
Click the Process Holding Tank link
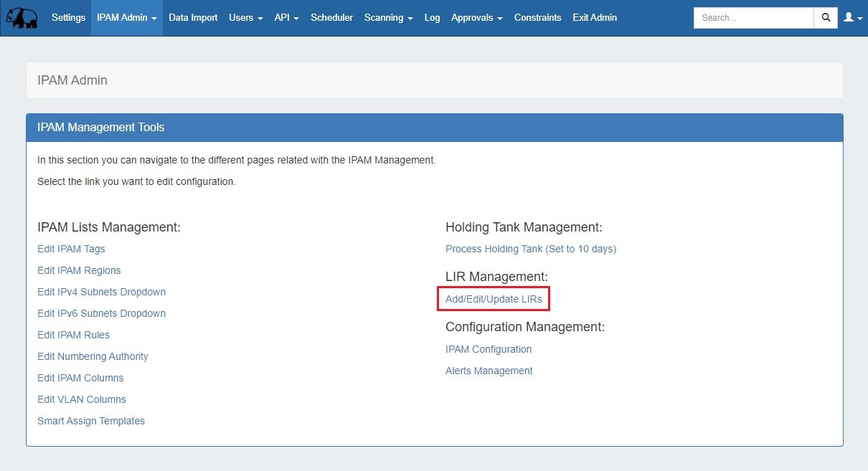click(x=530, y=249)
